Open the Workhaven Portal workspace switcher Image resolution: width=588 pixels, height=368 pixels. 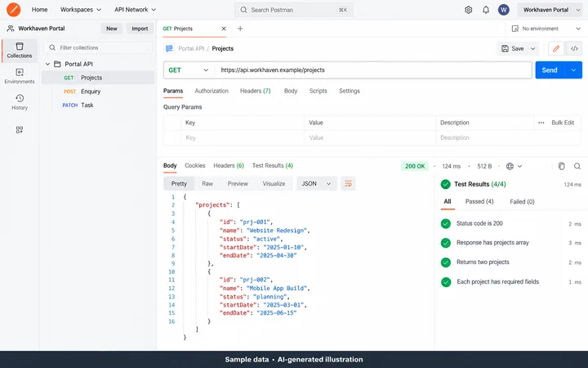click(550, 10)
